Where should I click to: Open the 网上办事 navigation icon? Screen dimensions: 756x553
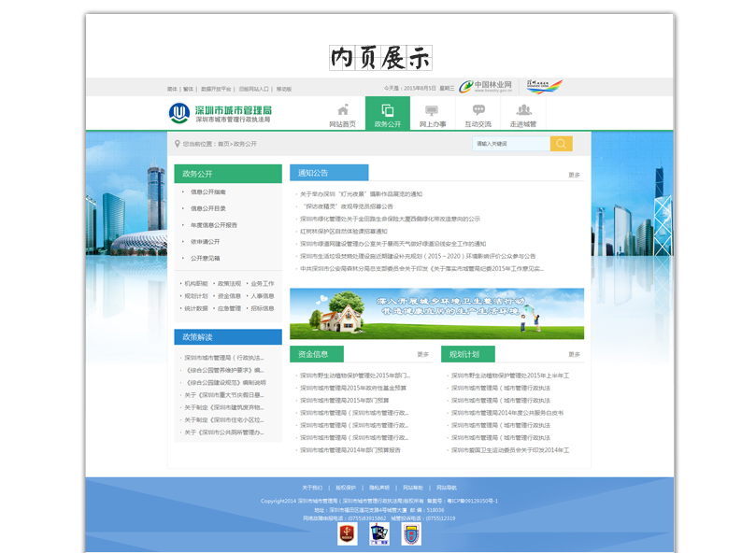(x=432, y=110)
